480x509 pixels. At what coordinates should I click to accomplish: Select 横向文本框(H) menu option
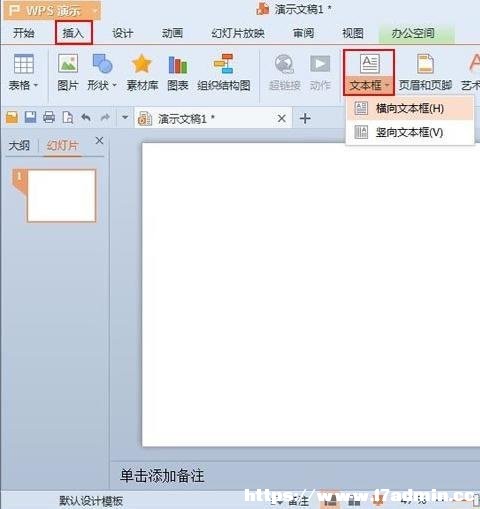coord(410,108)
